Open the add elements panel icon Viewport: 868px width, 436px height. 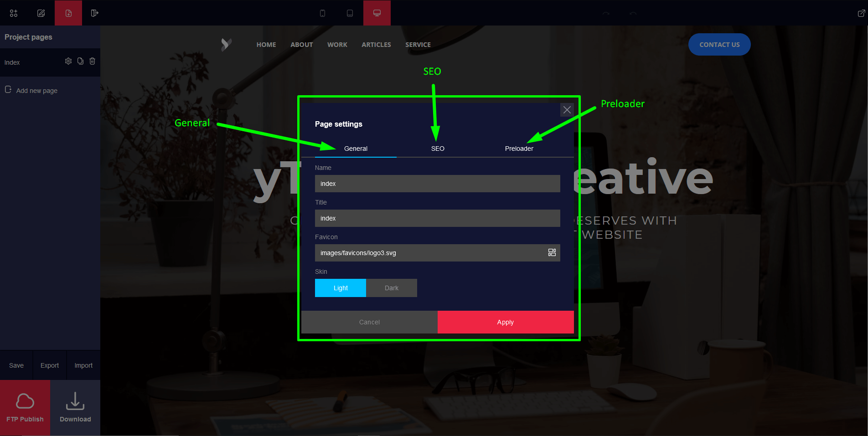pyautogui.click(x=14, y=13)
